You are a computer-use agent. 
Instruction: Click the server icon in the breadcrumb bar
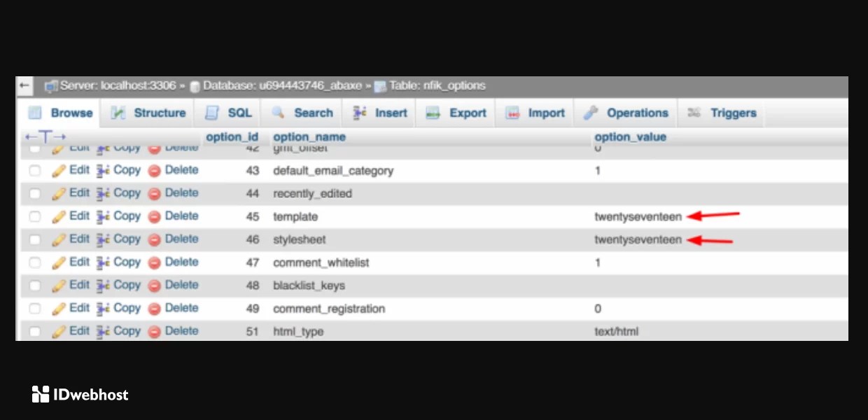[50, 85]
